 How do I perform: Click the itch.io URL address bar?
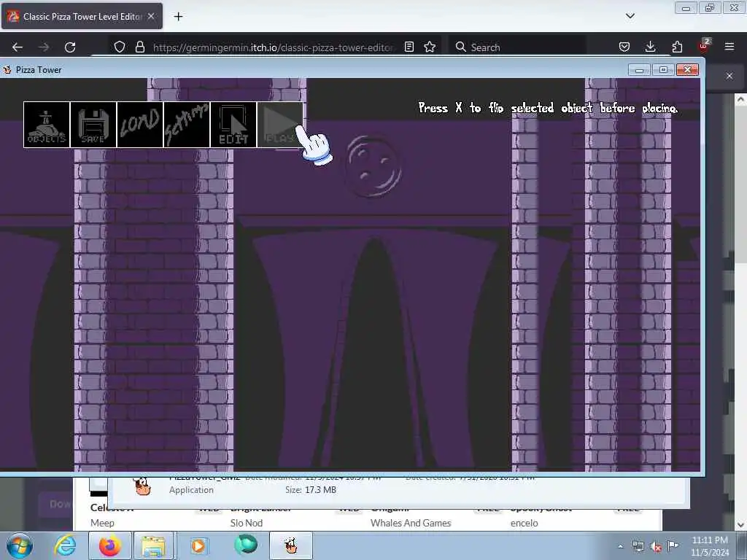click(x=273, y=47)
